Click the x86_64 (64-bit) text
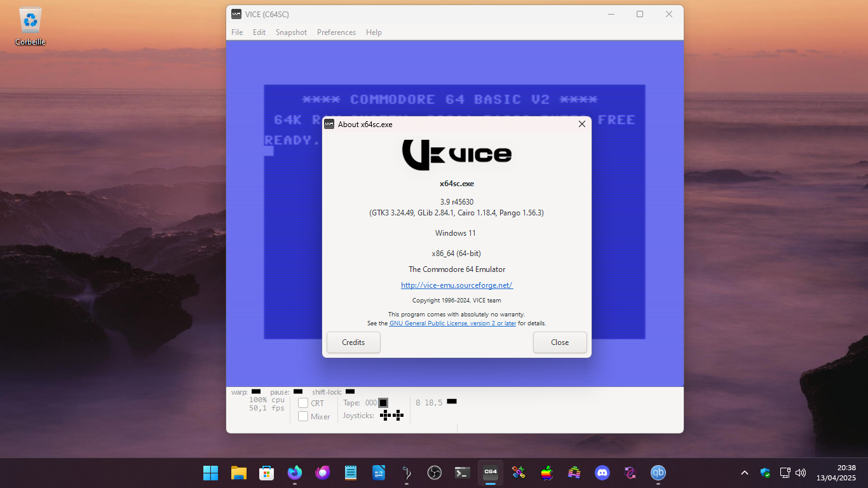868x488 pixels. [457, 254]
